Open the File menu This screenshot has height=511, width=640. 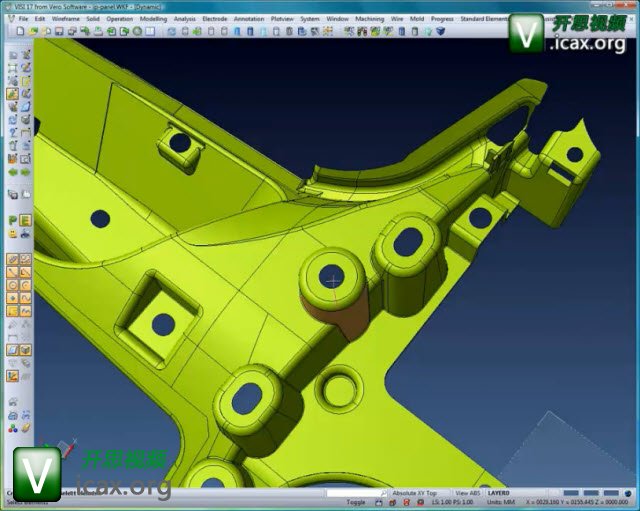point(23,19)
